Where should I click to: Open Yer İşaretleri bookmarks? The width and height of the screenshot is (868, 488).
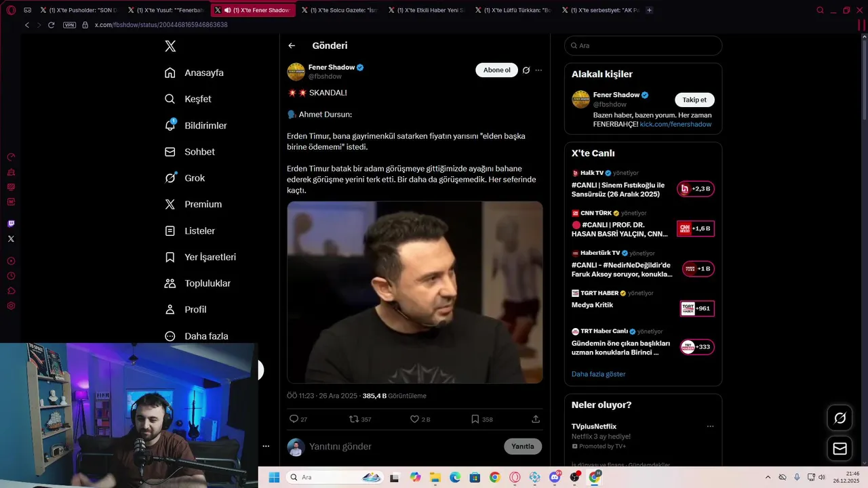coord(200,257)
